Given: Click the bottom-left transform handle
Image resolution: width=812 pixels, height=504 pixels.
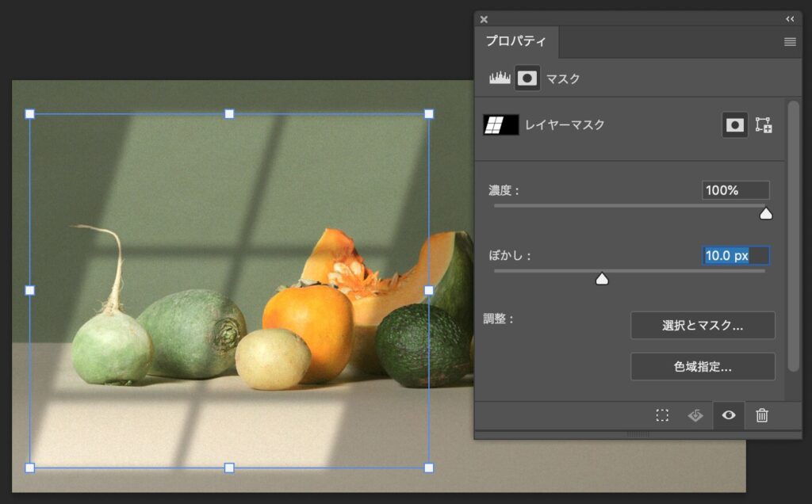Looking at the screenshot, I should coord(30,468).
